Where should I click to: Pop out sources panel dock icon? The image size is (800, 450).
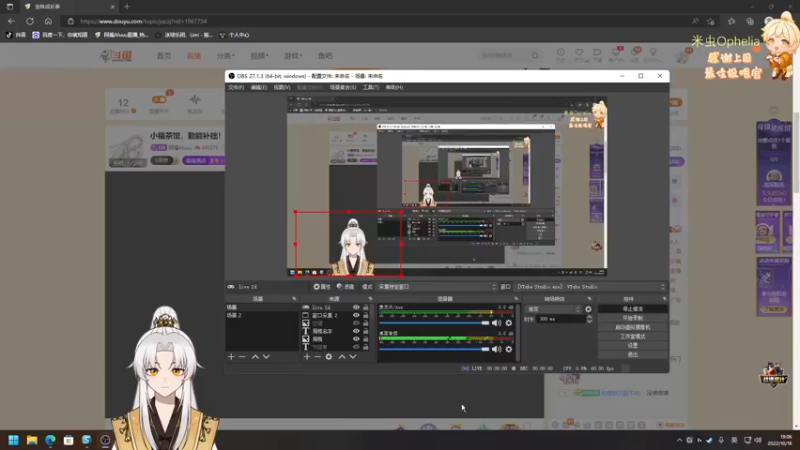pyautogui.click(x=370, y=299)
